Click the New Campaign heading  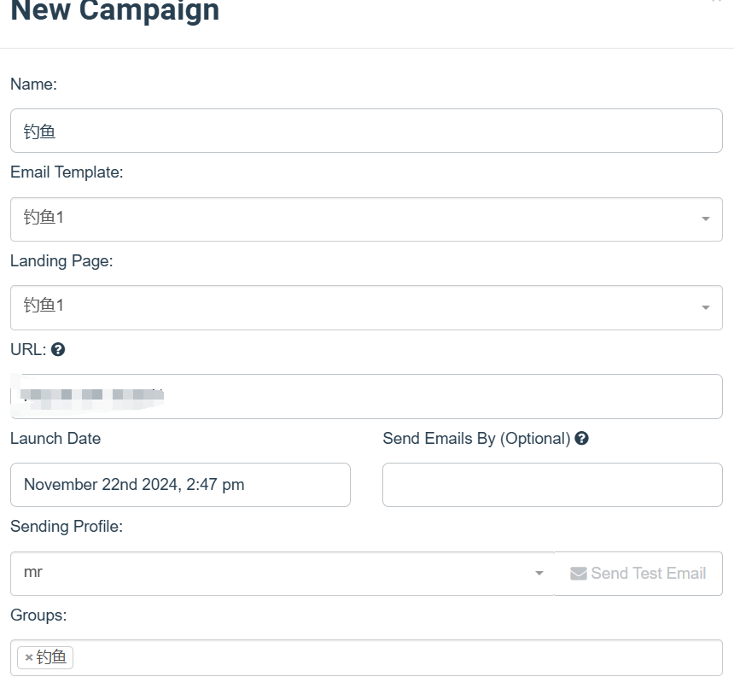click(x=114, y=10)
